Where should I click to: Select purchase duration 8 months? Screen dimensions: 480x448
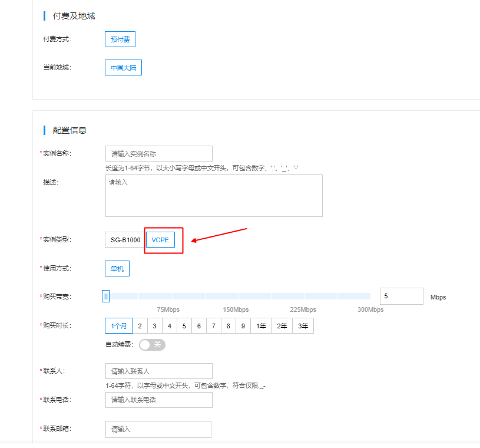coord(228,326)
